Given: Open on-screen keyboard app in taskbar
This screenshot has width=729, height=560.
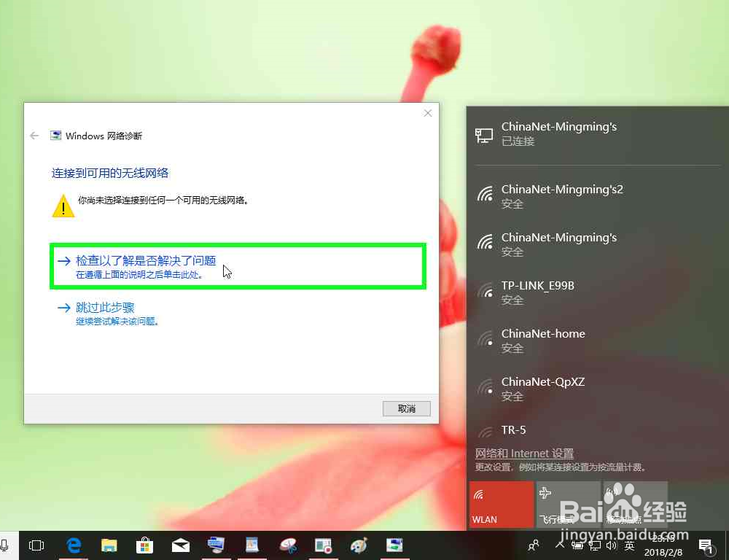Looking at the screenshot, I should pos(217,545).
